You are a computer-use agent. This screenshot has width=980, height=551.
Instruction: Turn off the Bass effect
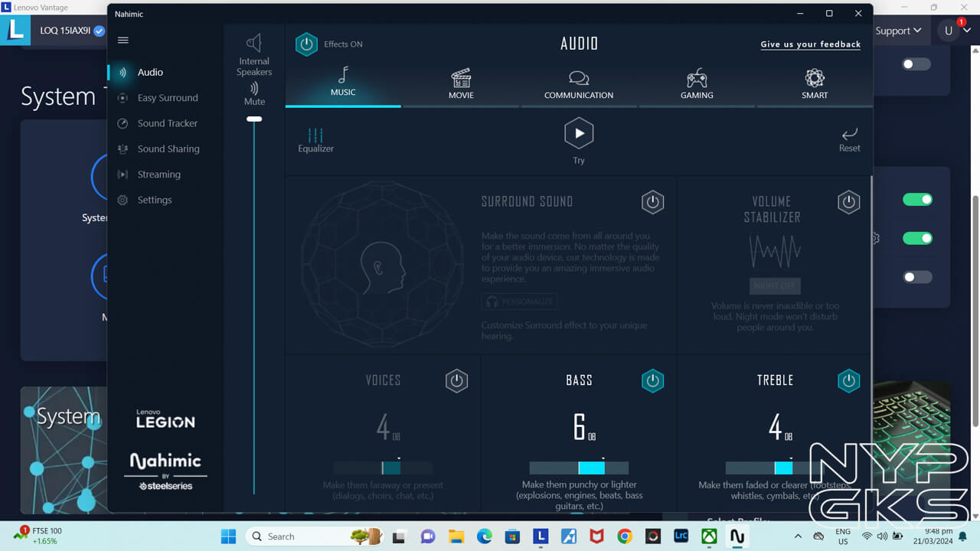(x=652, y=380)
